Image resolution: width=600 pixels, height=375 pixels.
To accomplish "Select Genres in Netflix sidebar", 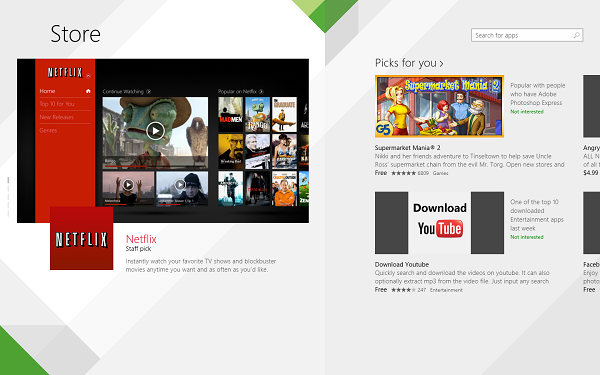I will click(48, 130).
